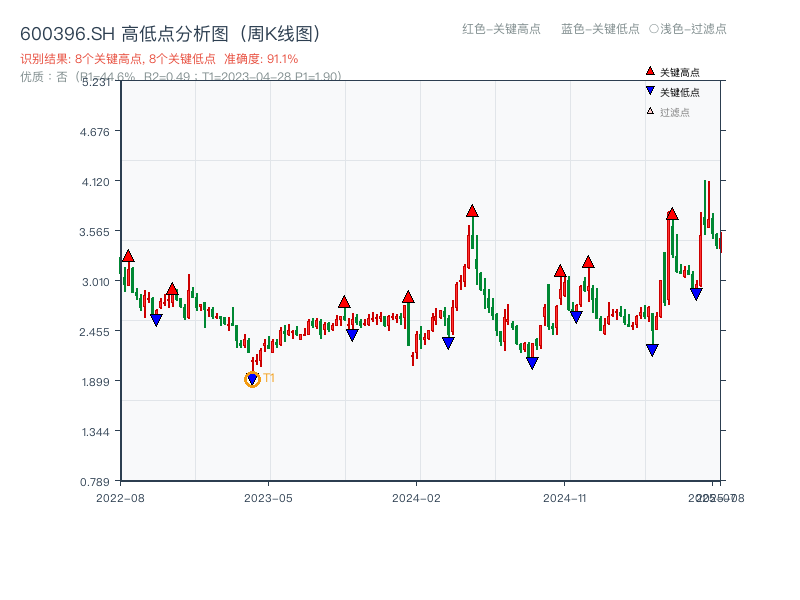Toggle the 浅色-过滤点 circle in header legend

pos(654,29)
